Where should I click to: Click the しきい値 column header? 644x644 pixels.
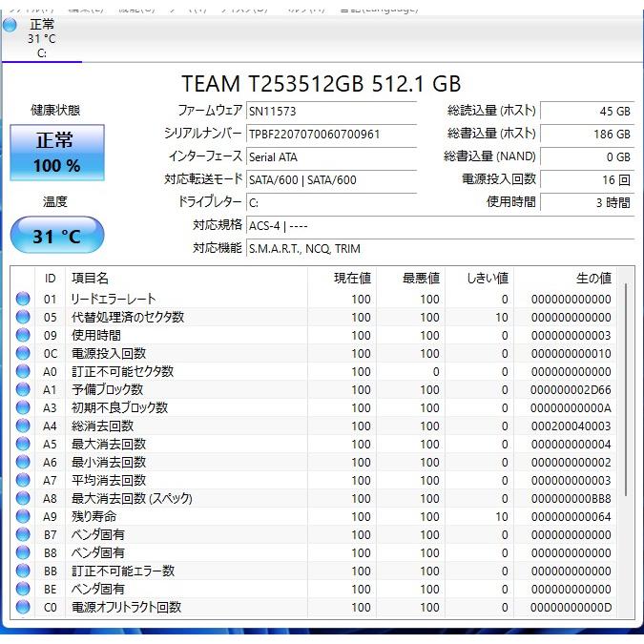(479, 279)
